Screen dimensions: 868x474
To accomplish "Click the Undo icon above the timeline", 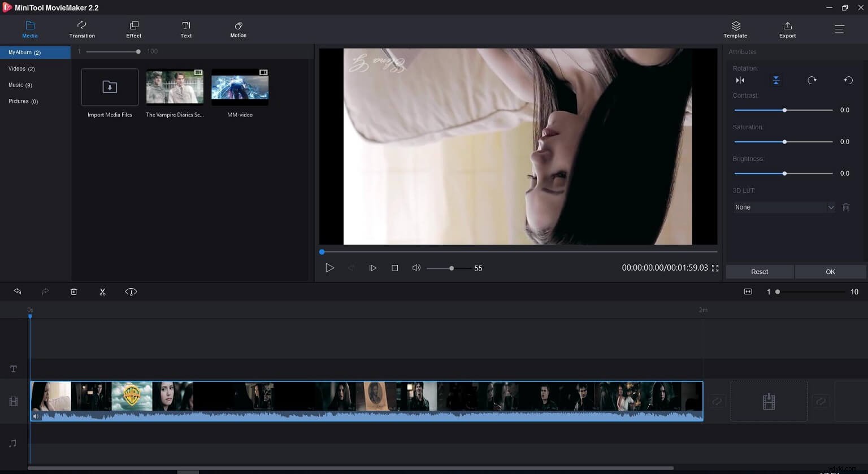I will pyautogui.click(x=18, y=292).
